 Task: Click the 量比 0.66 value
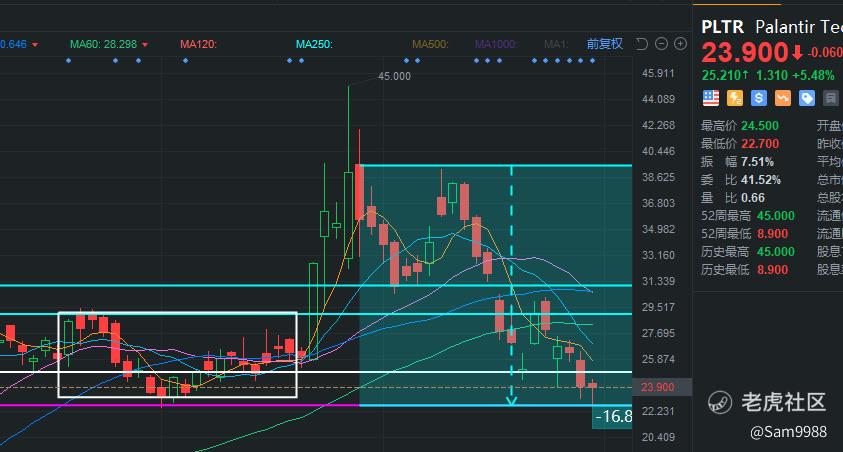point(753,198)
